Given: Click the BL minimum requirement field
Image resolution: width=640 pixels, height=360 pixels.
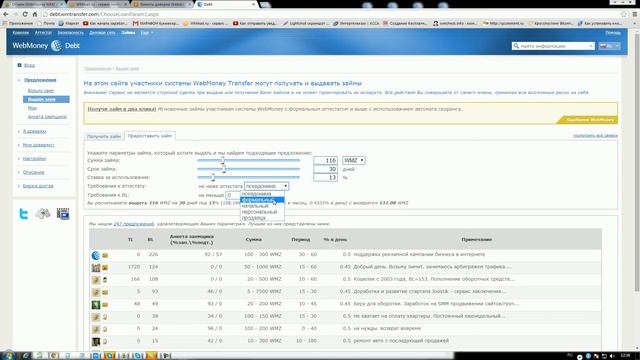Looking at the screenshot, I should 233,195.
